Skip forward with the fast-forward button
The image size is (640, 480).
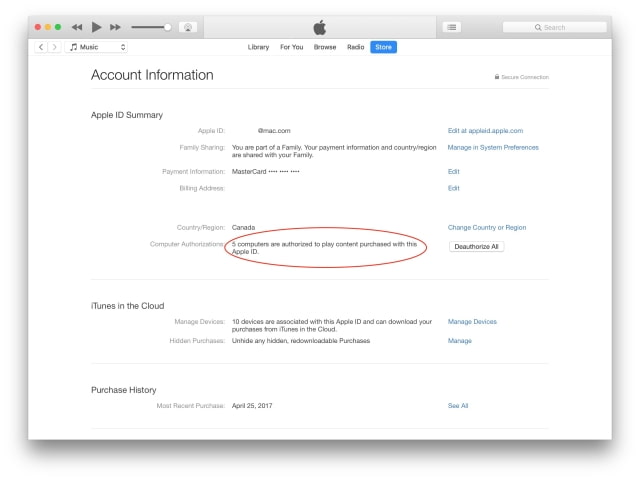116,27
